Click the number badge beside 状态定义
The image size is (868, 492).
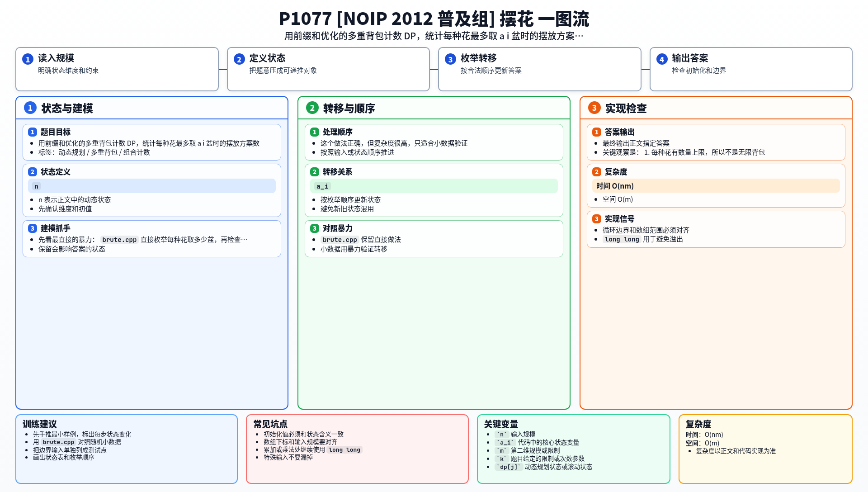pos(33,172)
